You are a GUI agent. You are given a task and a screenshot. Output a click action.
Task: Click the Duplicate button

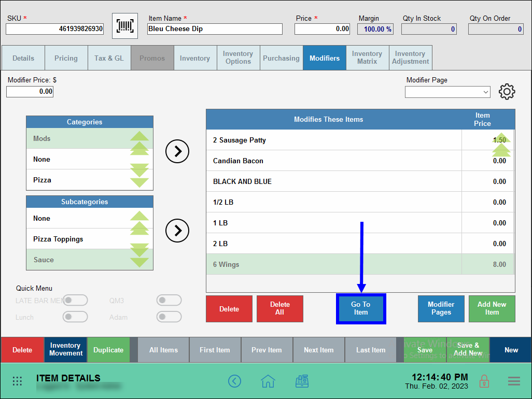108,350
